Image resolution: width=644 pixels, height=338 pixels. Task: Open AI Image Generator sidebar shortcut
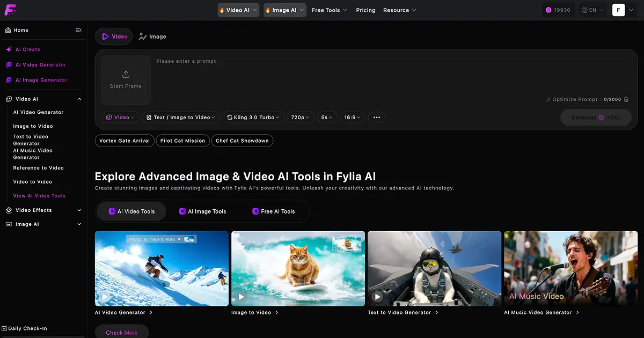[36, 80]
